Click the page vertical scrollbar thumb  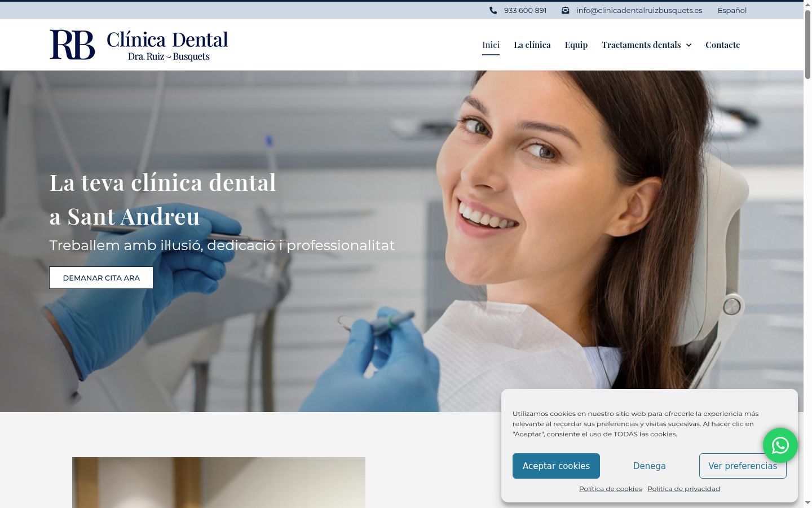tap(807, 45)
